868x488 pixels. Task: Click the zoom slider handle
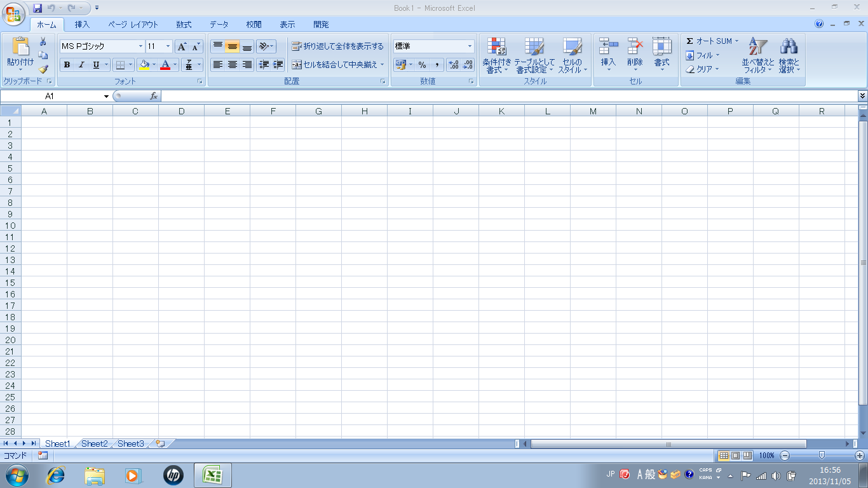822,455
